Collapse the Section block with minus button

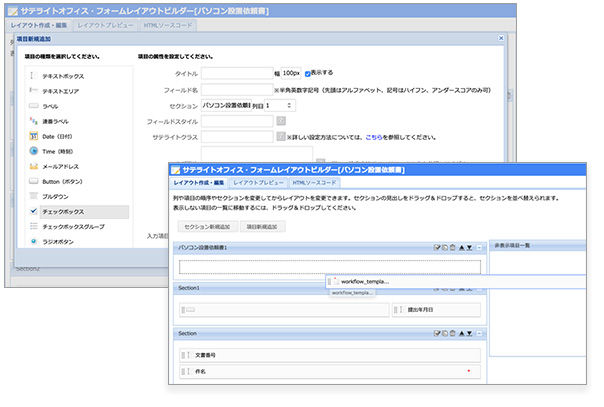(480, 333)
